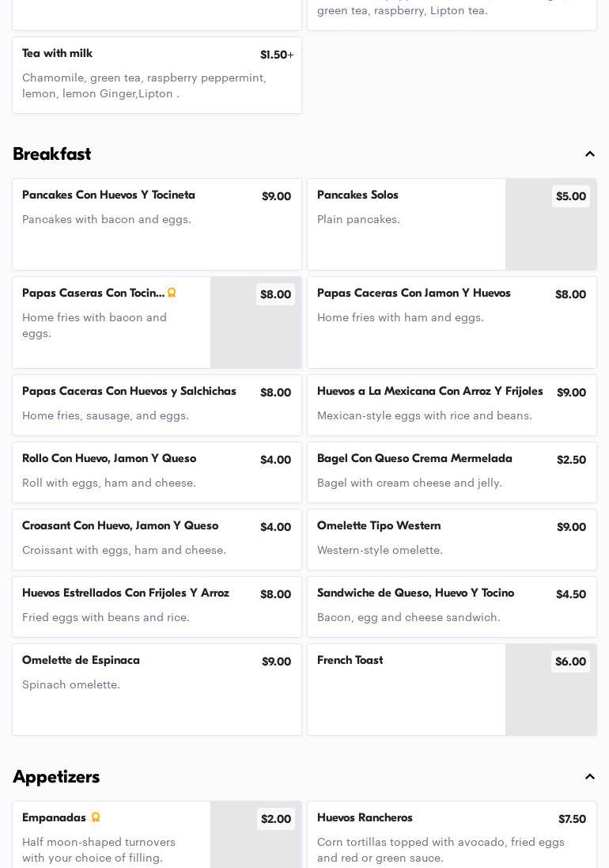Select Pancakes Con Huevos Y Tocineta item

pos(157,224)
